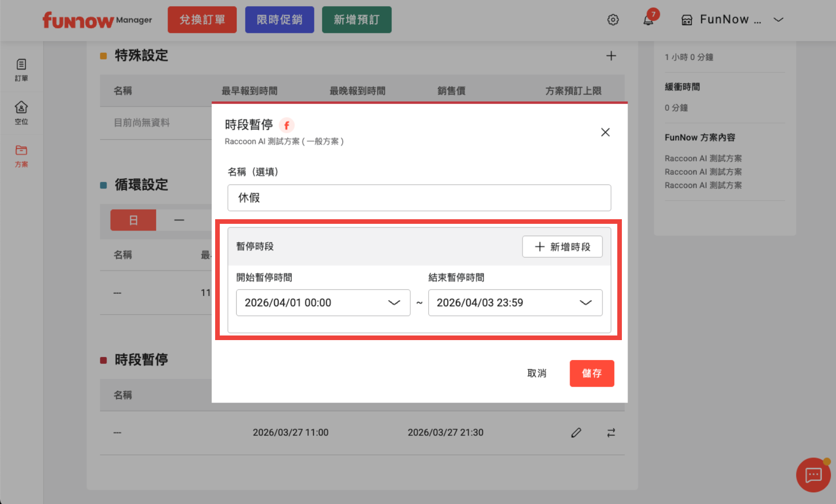Click the 兌換訂單 button
Viewport: 836px width, 504px height.
pos(202,20)
